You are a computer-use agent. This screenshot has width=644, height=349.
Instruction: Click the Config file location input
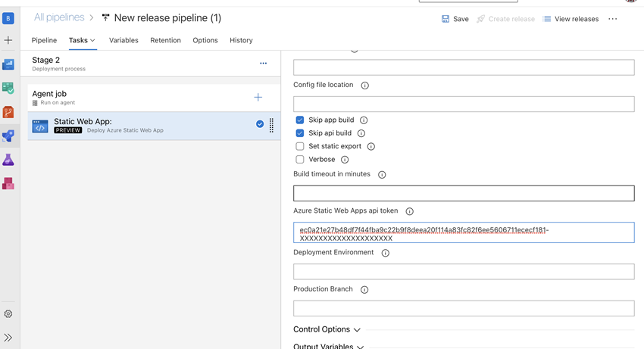point(464,104)
